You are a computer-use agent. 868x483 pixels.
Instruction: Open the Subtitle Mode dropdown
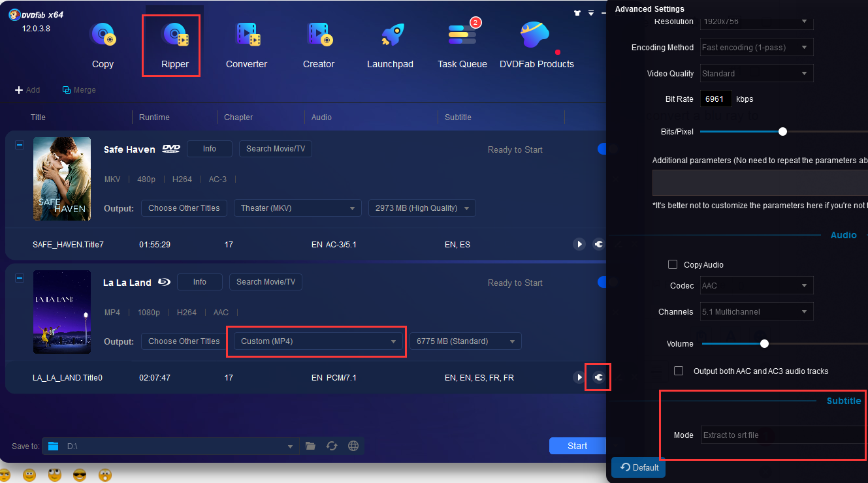(x=784, y=435)
